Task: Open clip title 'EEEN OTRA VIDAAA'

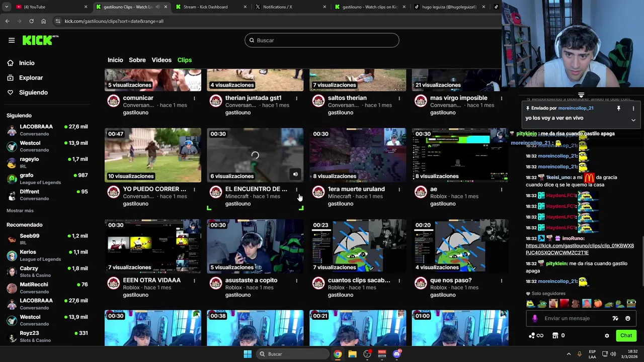Action: (152, 280)
